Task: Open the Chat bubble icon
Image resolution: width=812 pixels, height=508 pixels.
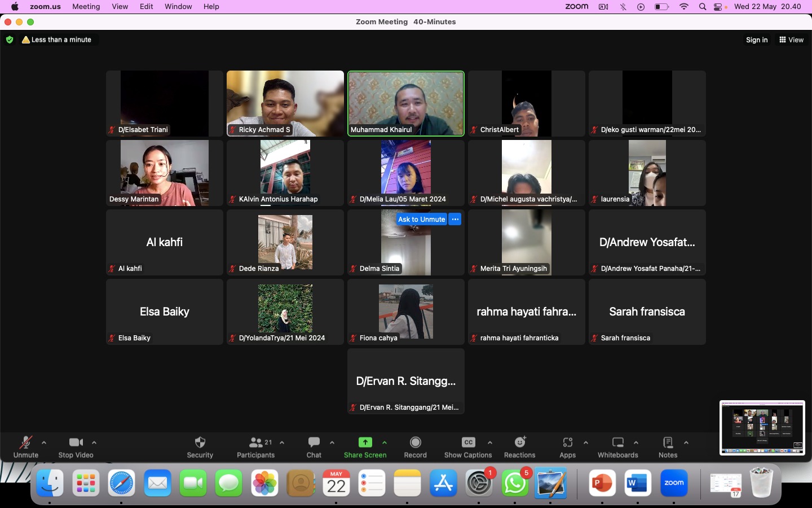Action: click(x=314, y=442)
